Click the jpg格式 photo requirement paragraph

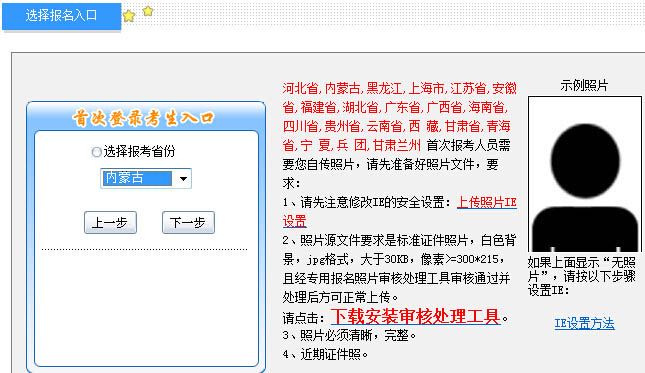pos(399,269)
